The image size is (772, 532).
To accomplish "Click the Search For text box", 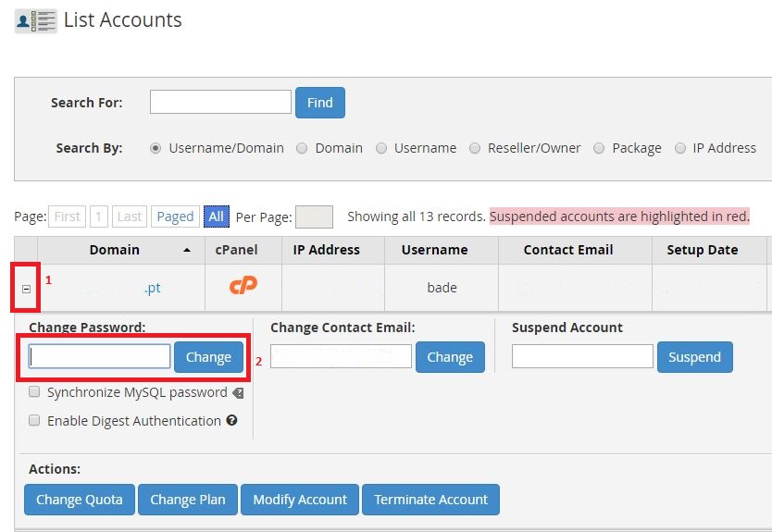I will click(x=220, y=102).
